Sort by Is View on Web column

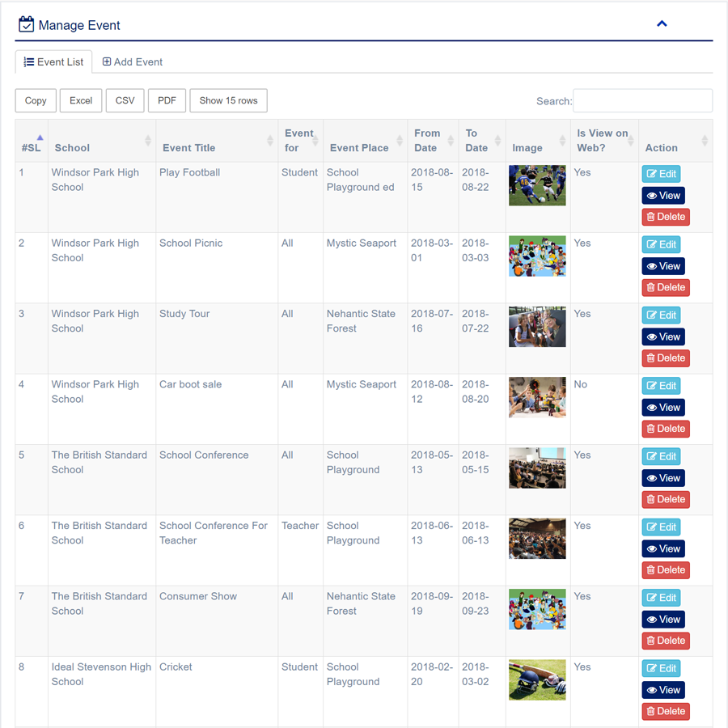click(604, 141)
